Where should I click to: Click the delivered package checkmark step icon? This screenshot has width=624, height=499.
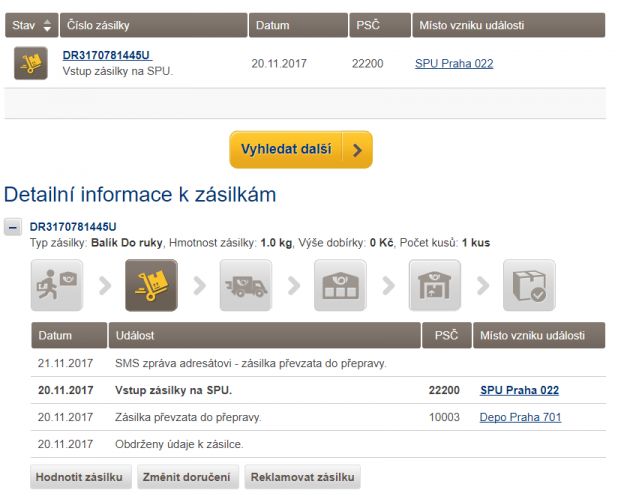(529, 285)
